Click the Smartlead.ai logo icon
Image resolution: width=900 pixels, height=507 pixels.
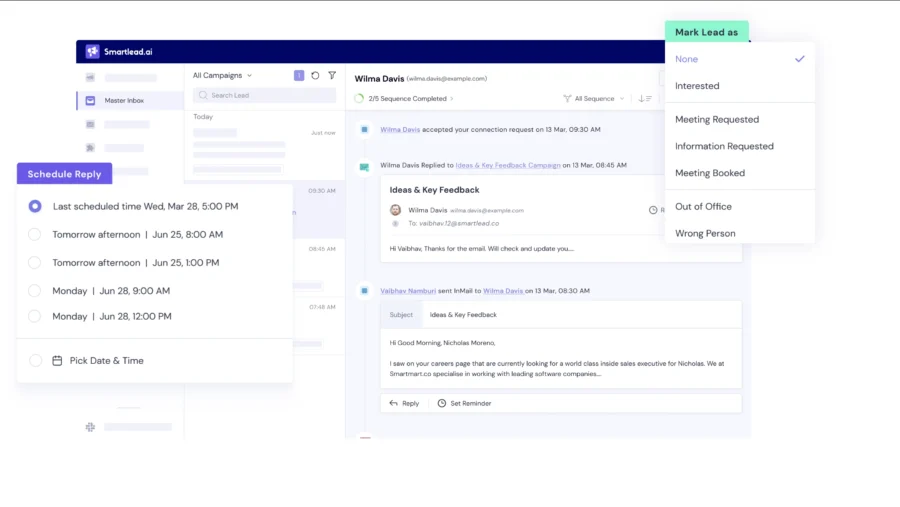[92, 52]
